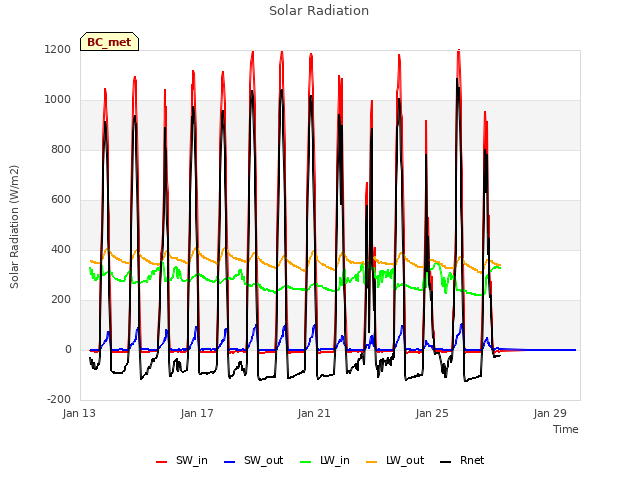Click the green LW_in legend swatch
640x480 pixels.
(306, 462)
